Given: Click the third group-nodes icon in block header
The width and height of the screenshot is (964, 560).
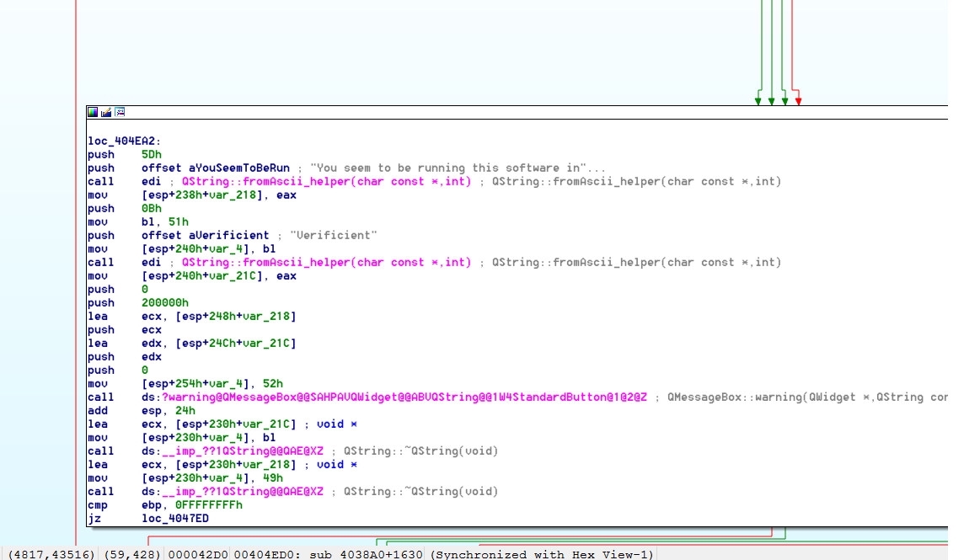Looking at the screenshot, I should point(120,112).
